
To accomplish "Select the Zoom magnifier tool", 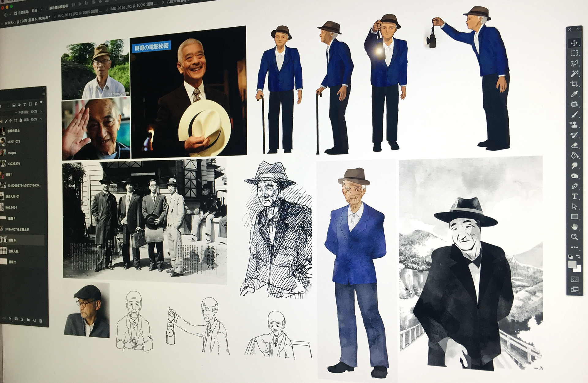I will (574, 237).
